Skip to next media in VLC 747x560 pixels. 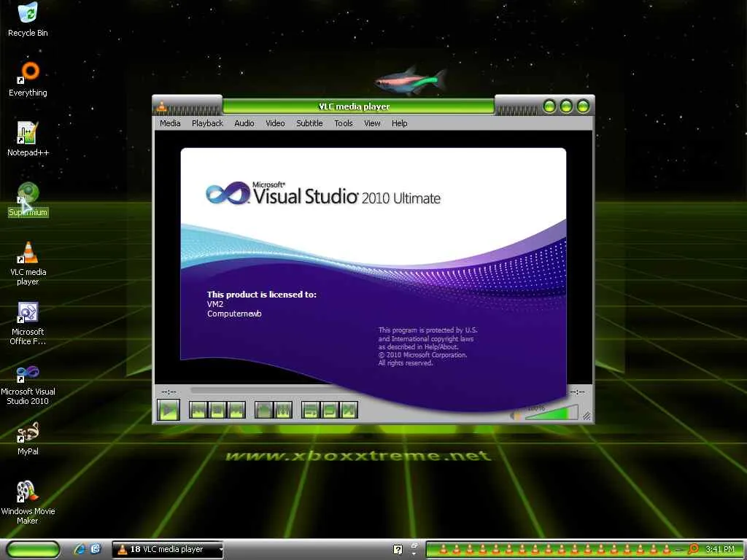coord(236,410)
